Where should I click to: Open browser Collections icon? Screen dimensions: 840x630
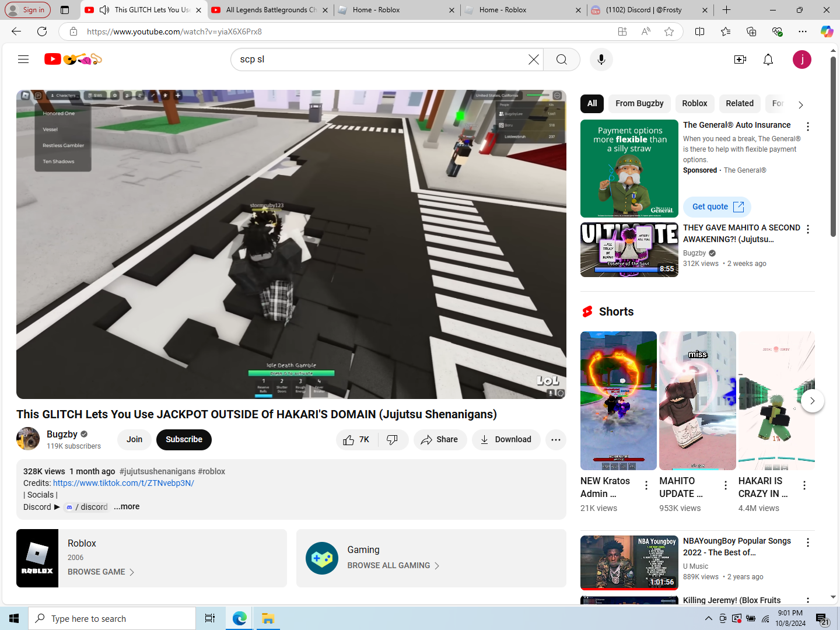pyautogui.click(x=751, y=32)
